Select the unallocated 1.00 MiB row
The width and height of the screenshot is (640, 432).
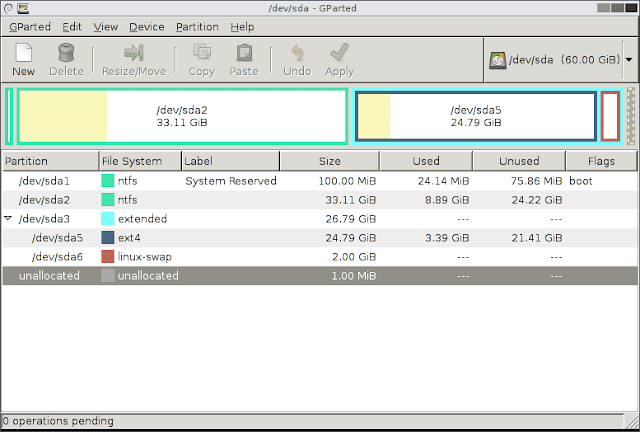coord(320,276)
